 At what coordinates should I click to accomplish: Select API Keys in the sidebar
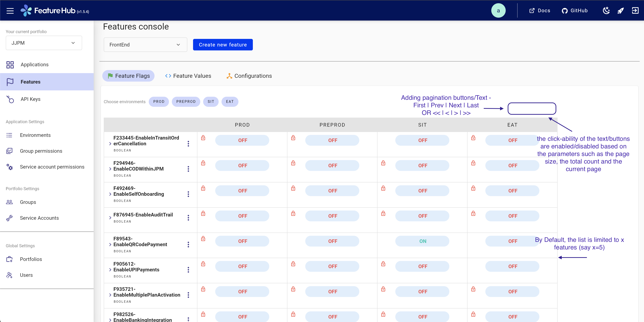coord(30,99)
